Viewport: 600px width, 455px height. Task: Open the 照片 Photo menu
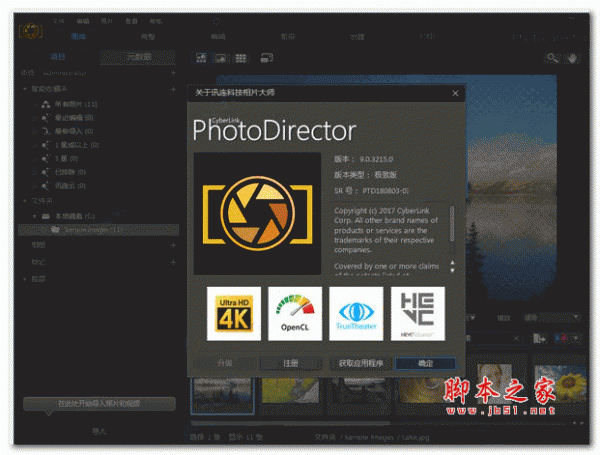[106, 21]
